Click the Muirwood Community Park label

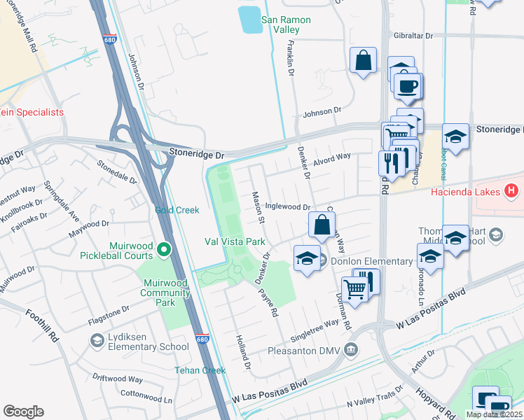coord(165,293)
